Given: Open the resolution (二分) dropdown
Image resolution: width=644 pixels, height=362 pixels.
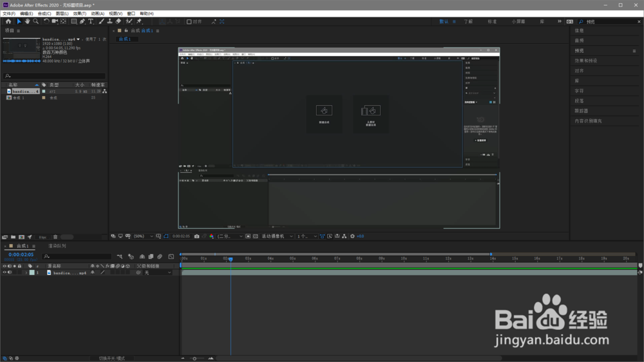Looking at the screenshot, I should click(x=230, y=236).
